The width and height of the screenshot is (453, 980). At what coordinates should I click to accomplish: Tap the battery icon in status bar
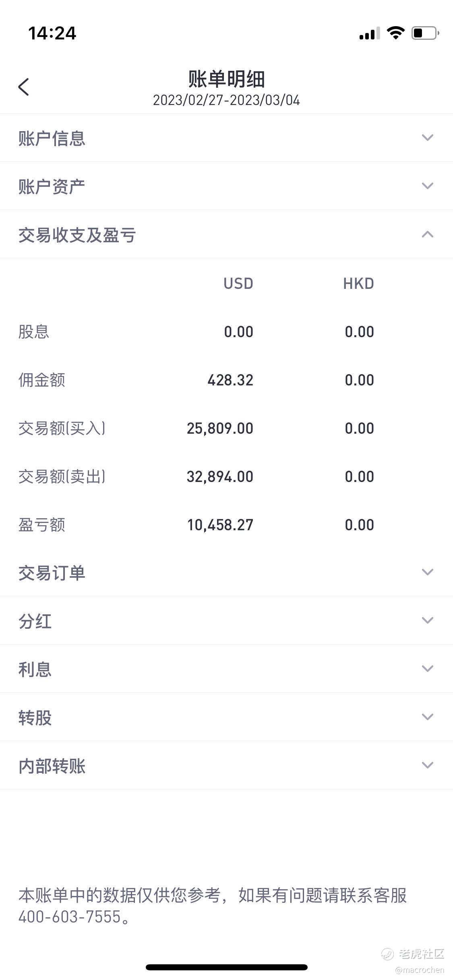(425, 33)
